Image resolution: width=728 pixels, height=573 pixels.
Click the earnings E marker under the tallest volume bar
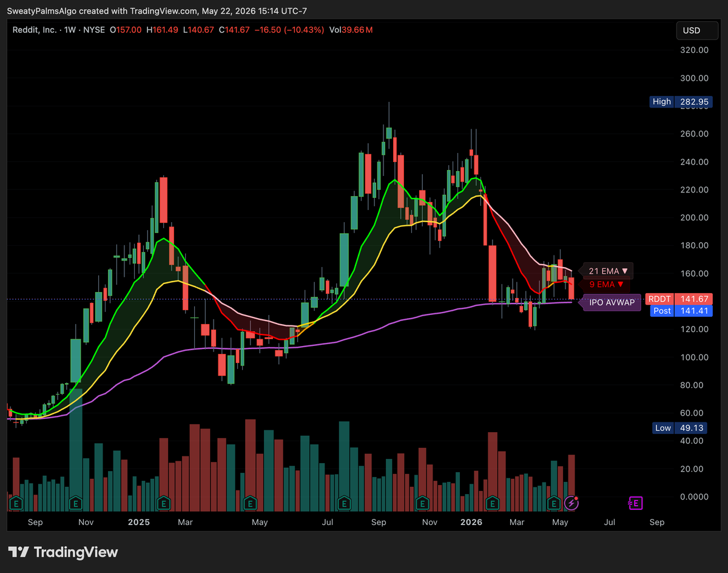coord(75,503)
